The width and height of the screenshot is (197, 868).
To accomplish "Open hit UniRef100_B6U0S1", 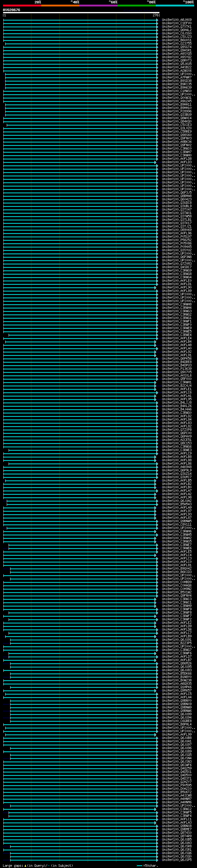I will pos(177,40).
